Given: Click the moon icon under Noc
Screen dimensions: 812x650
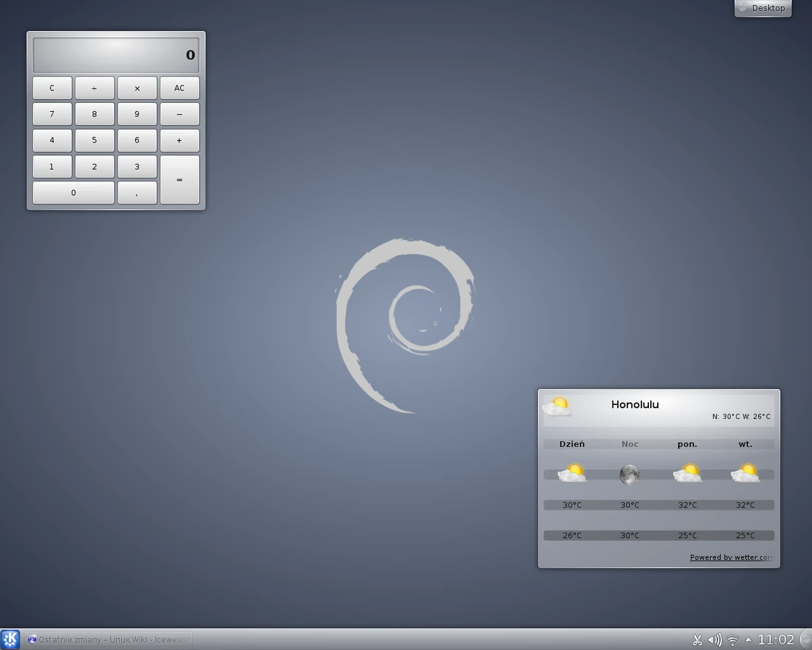Looking at the screenshot, I should (629, 473).
